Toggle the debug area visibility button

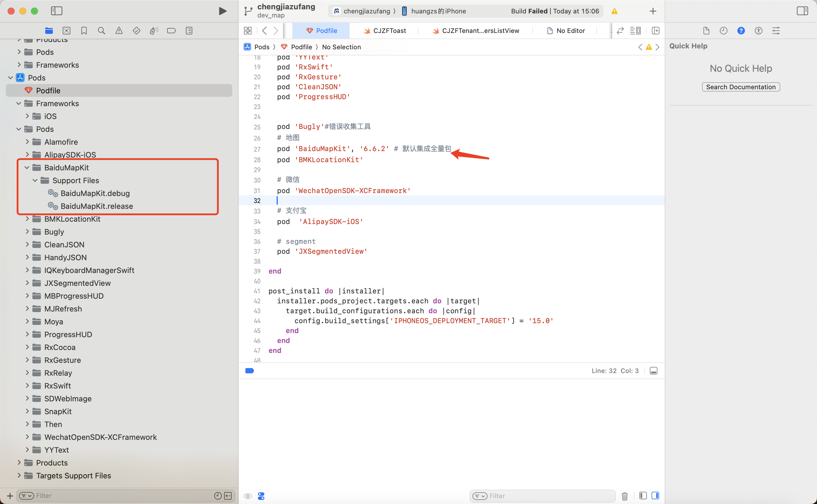point(654,371)
